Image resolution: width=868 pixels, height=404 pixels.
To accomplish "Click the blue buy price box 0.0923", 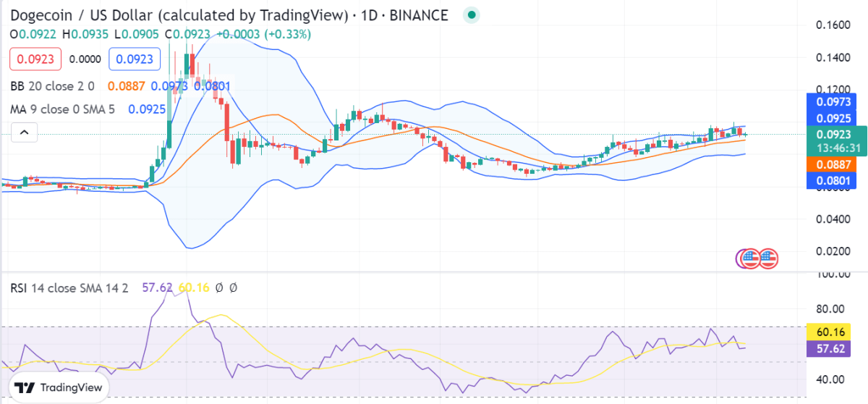I will click(x=134, y=59).
